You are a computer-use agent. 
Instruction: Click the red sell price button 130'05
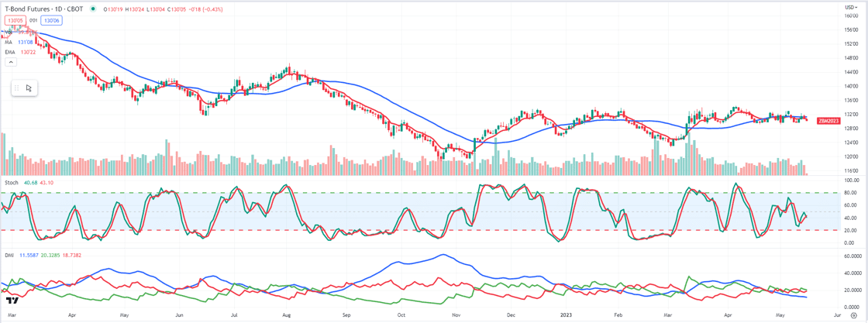14,20
